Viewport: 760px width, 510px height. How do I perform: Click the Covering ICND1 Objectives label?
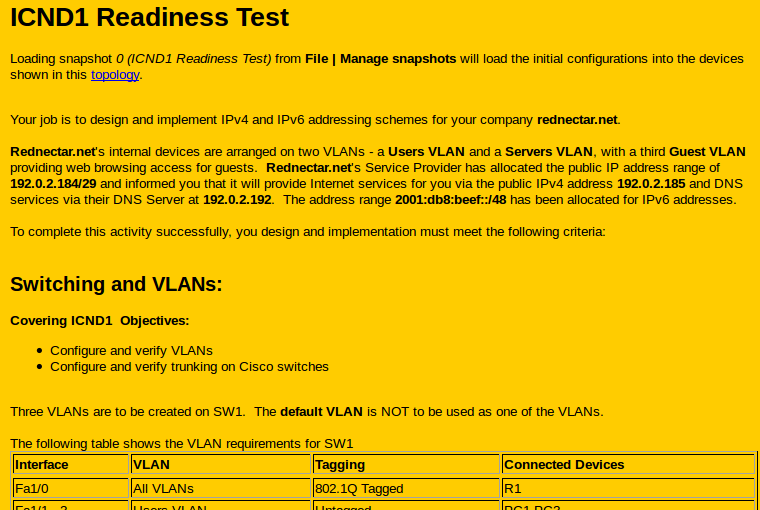pyautogui.click(x=99, y=321)
